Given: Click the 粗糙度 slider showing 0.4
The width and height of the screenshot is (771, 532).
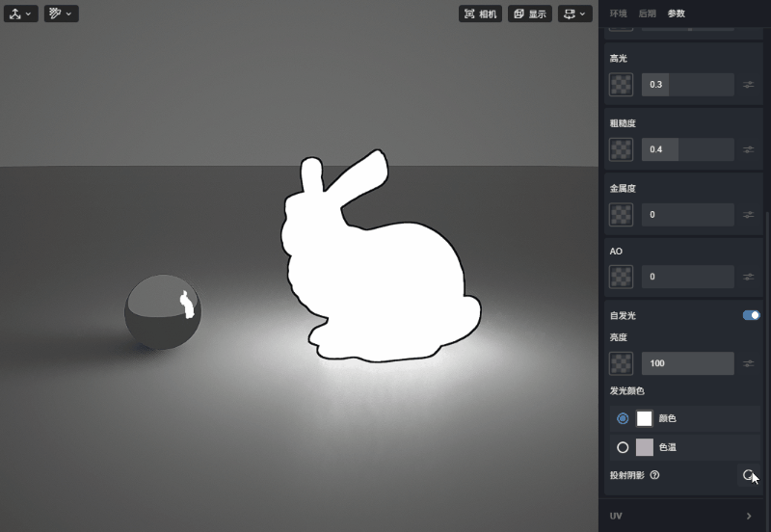Looking at the screenshot, I should [x=687, y=149].
